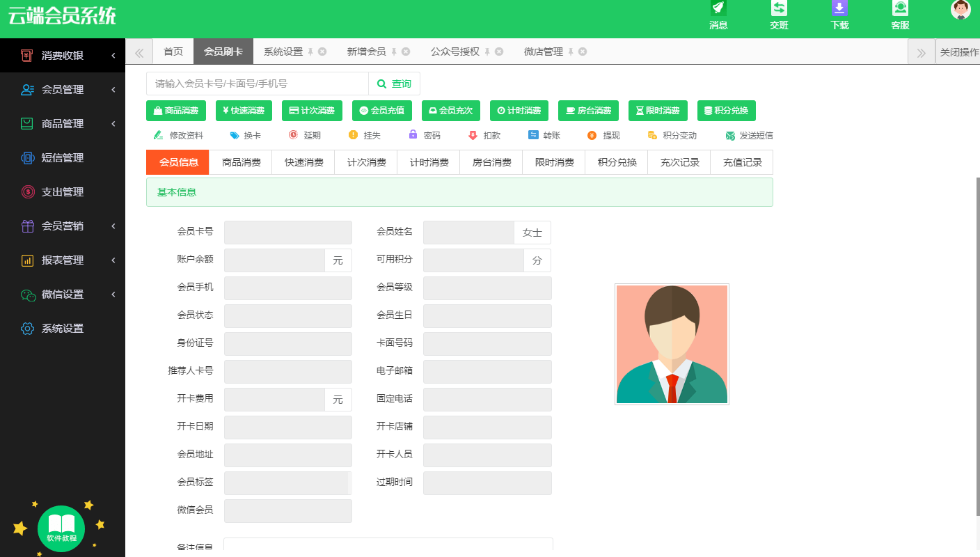
Task: Click the 交班 shift handover icon
Action: pyautogui.click(x=779, y=8)
